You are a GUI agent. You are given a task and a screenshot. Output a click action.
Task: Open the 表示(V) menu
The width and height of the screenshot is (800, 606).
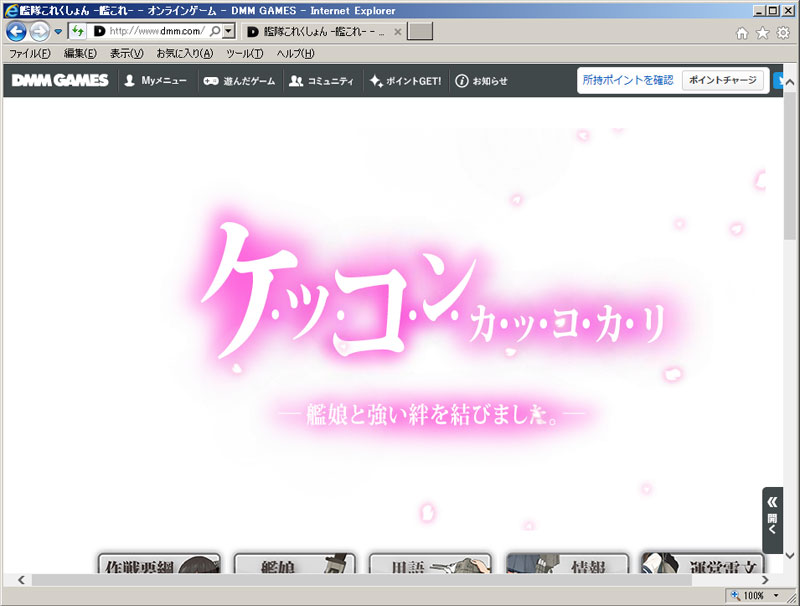pos(127,54)
